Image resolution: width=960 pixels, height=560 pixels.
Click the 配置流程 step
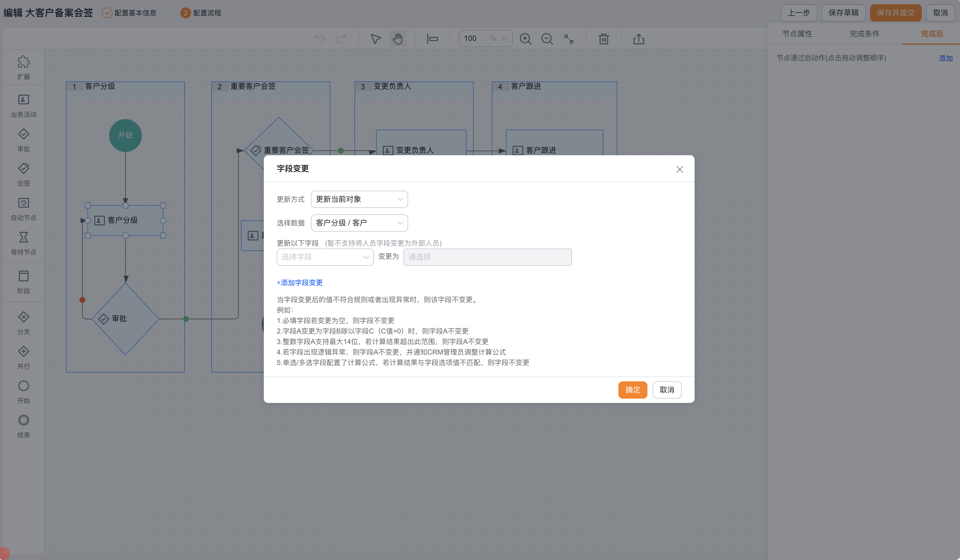tap(201, 13)
